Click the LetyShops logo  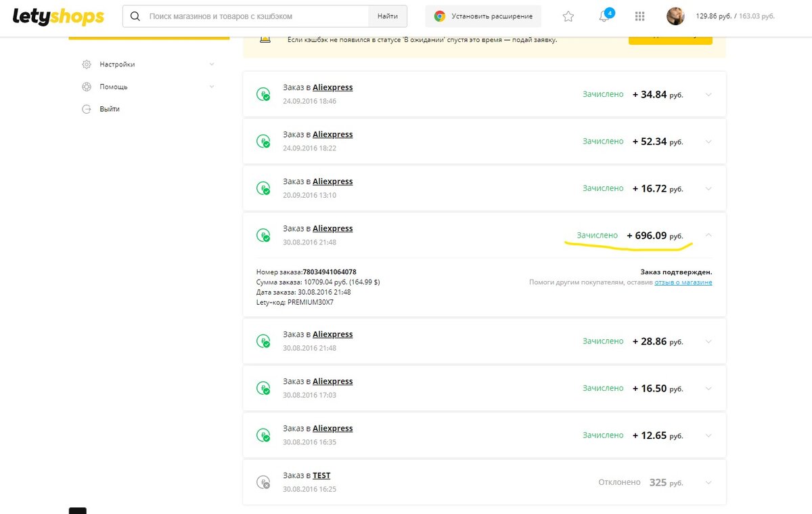(58, 16)
